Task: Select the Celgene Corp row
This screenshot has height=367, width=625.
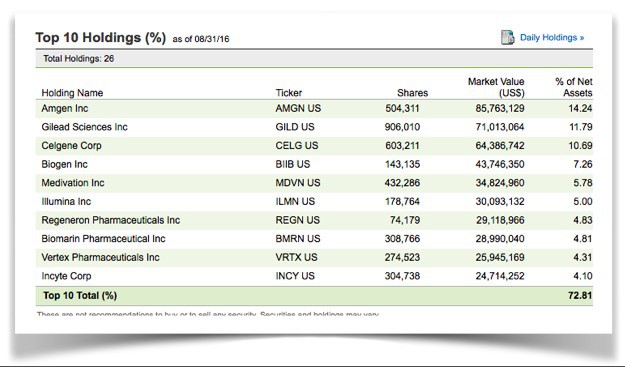Action: click(x=314, y=146)
